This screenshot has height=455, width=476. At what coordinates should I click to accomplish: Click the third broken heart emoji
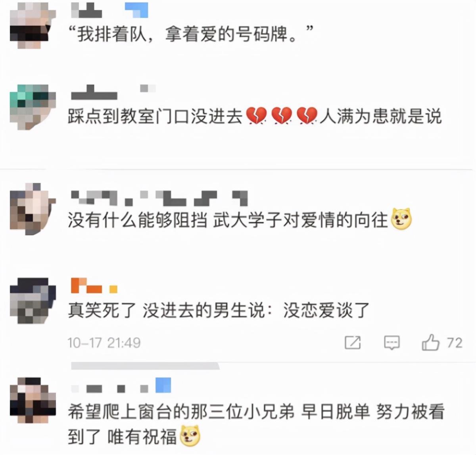tap(307, 116)
